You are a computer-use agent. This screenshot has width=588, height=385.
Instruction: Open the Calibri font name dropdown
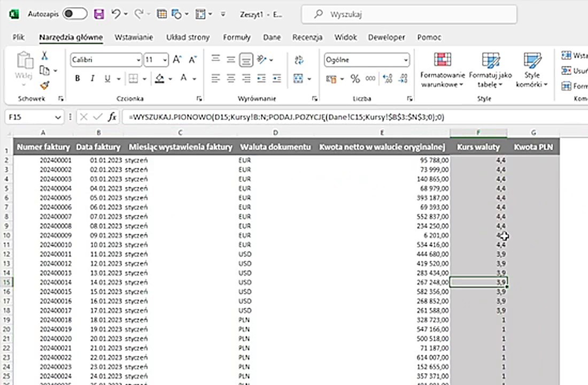138,60
